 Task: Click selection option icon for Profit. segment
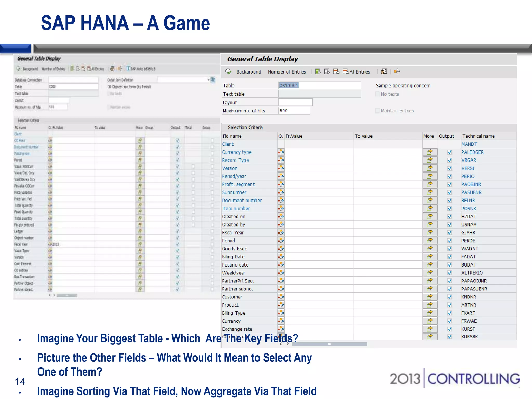click(x=281, y=184)
